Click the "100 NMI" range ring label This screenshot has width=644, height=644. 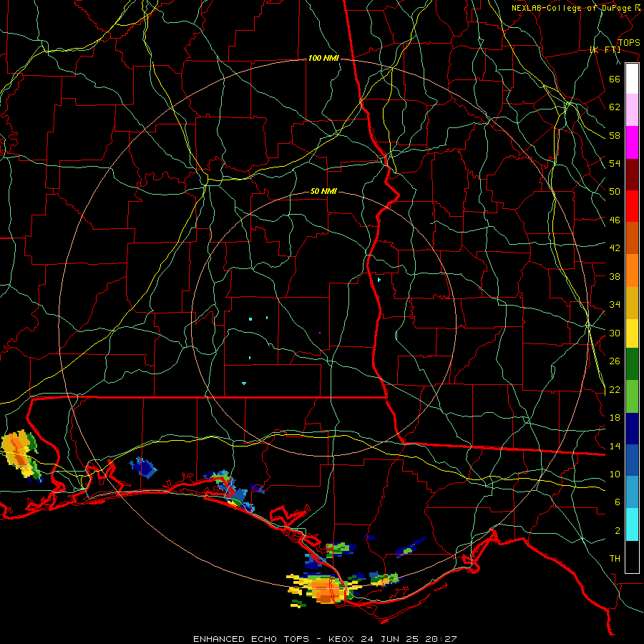[323, 59]
